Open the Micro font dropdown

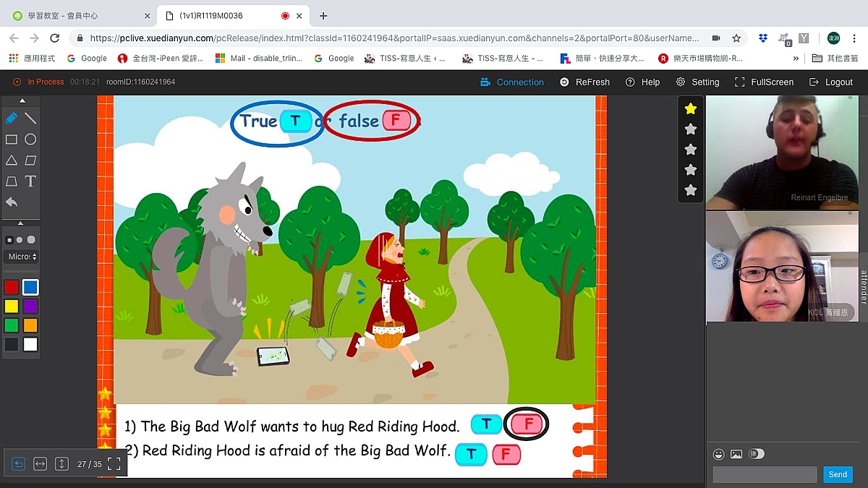tap(22, 257)
